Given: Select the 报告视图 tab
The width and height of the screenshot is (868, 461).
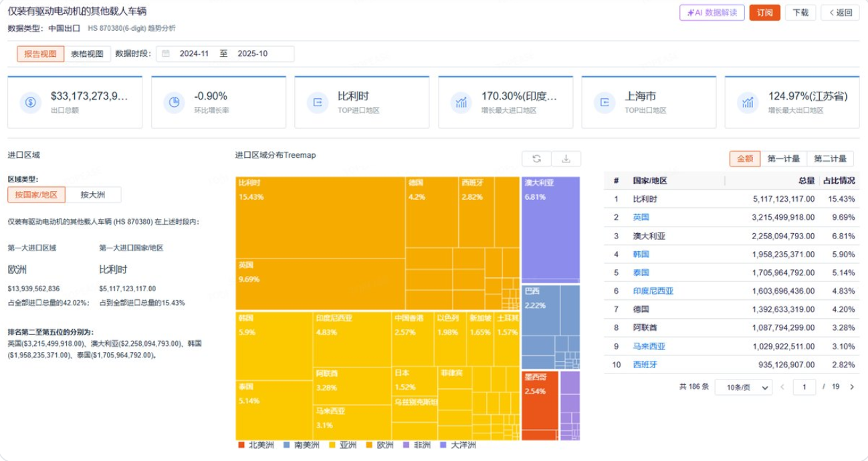Looking at the screenshot, I should pos(41,54).
